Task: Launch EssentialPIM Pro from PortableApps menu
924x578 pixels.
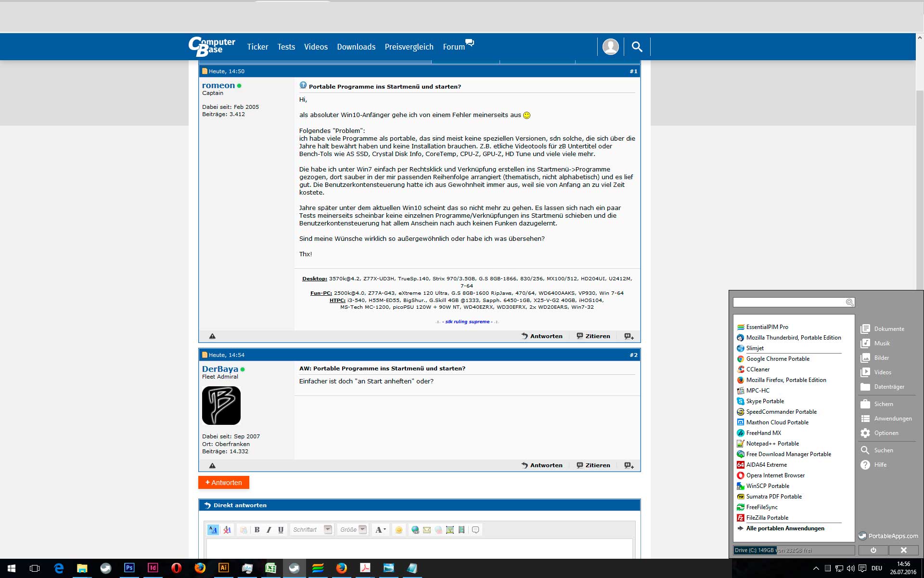Action: (767, 327)
